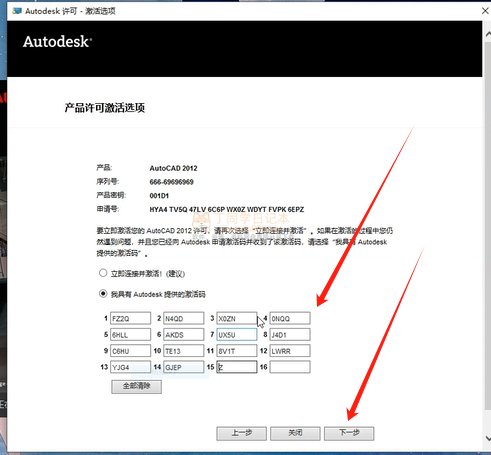Click activation code field 12 containing LWRR
The width and height of the screenshot is (491, 455).
290,351
